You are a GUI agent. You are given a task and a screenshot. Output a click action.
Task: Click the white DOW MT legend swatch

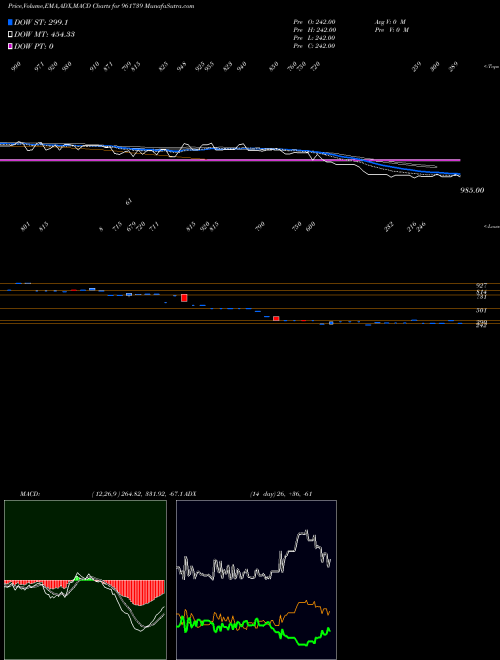click(10, 34)
